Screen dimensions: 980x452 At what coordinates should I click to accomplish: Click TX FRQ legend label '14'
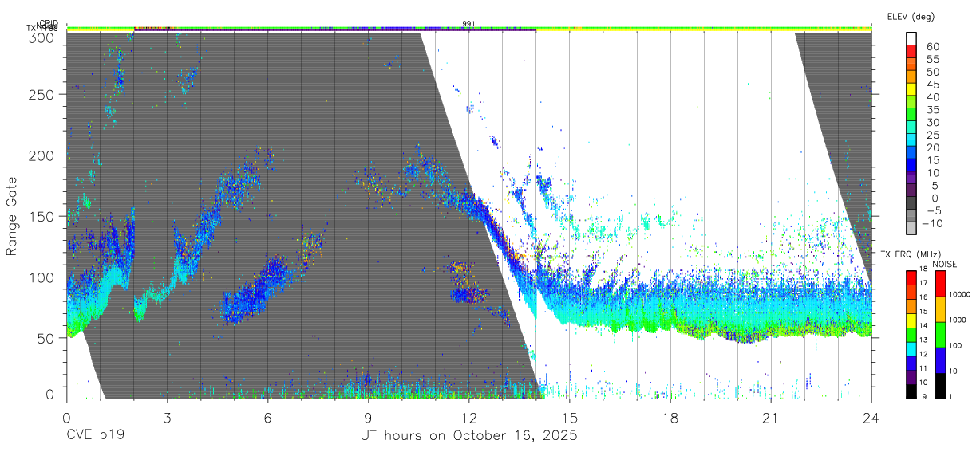(923, 326)
